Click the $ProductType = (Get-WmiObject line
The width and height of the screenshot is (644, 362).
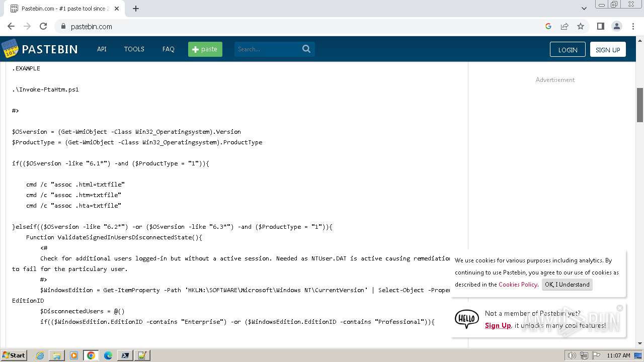pyautogui.click(x=137, y=142)
